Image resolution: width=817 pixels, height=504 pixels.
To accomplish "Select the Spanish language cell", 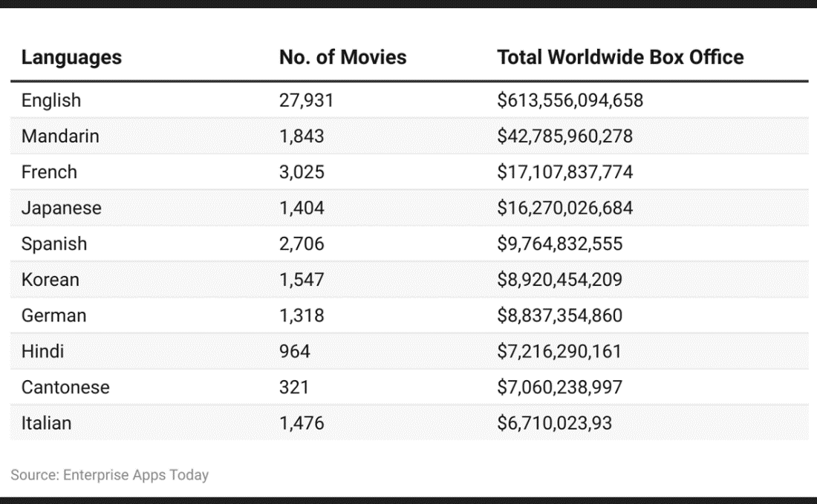I will 54,243.
